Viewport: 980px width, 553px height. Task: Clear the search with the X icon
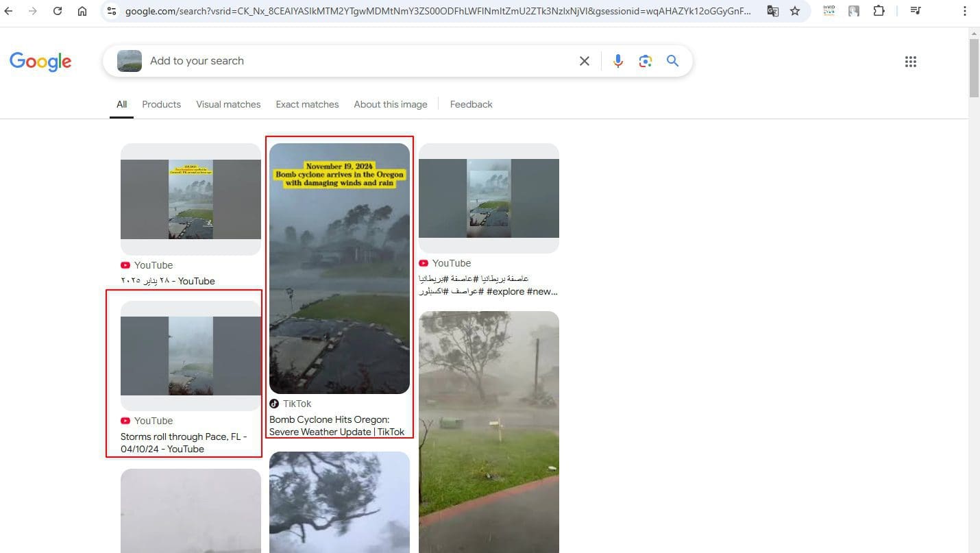click(585, 61)
